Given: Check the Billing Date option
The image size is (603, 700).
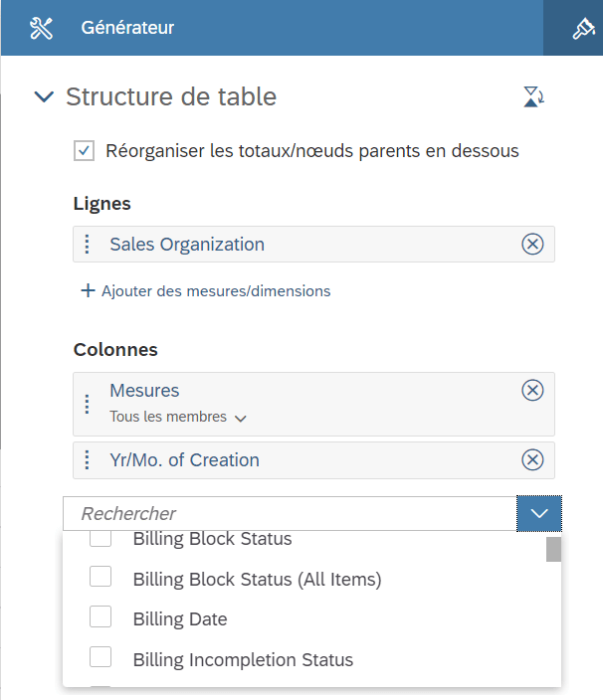Looking at the screenshot, I should (100, 616).
